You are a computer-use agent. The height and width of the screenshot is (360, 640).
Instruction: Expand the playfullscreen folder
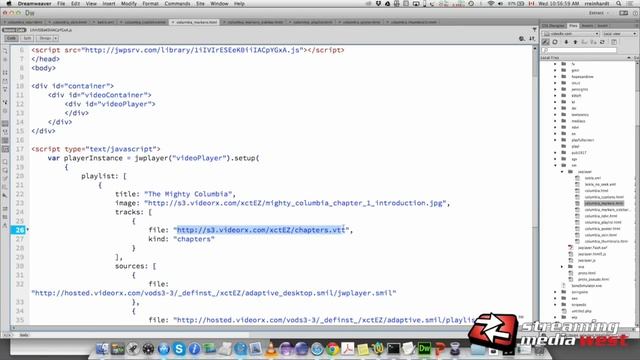(x=555, y=140)
